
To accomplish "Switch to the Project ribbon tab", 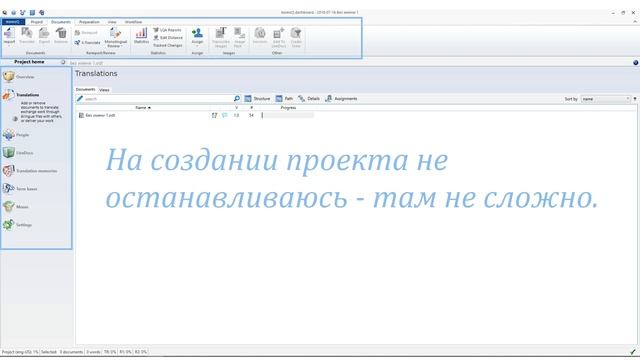I will [37, 22].
